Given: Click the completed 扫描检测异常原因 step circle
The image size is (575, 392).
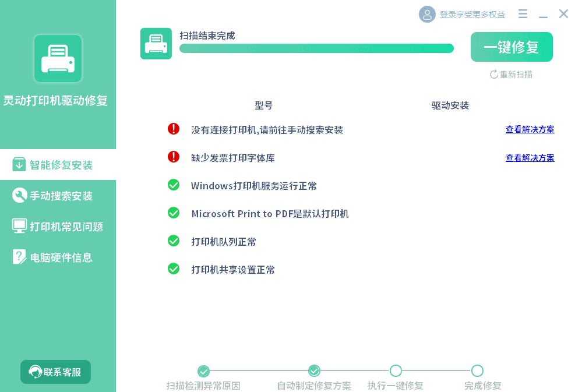Looking at the screenshot, I should click(x=203, y=370).
